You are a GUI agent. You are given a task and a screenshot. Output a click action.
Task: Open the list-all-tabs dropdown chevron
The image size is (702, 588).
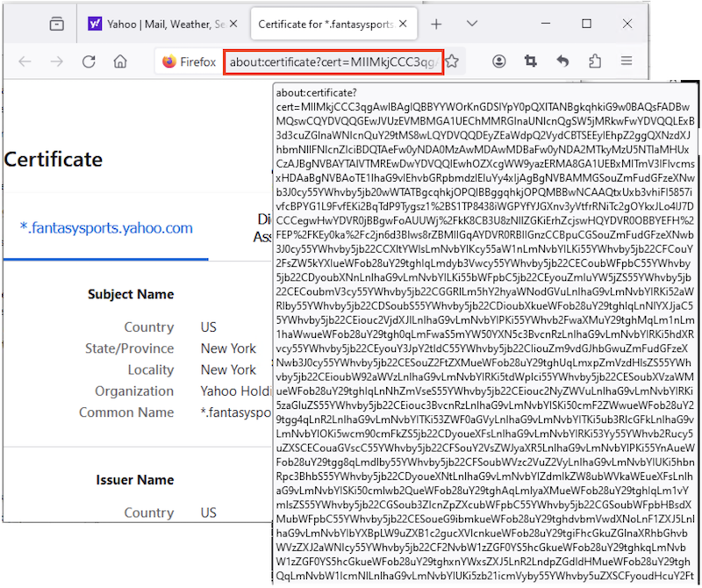coord(472,23)
